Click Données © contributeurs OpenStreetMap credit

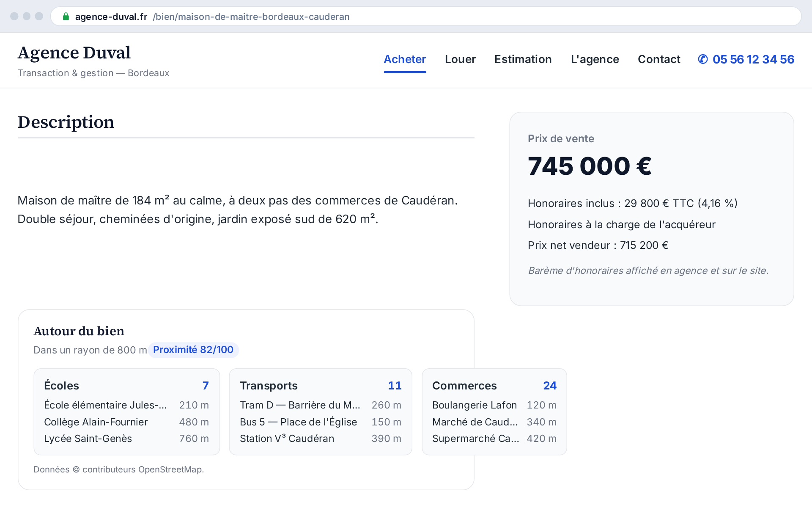119,469
